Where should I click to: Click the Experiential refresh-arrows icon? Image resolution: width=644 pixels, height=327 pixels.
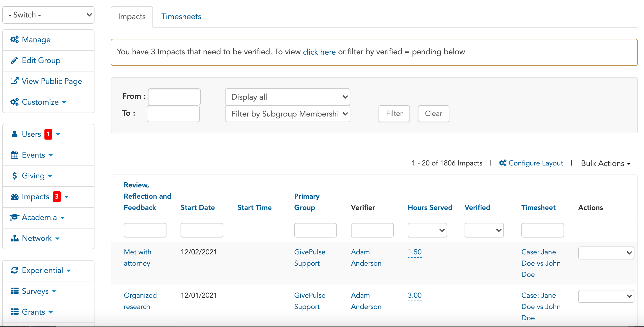(x=15, y=270)
